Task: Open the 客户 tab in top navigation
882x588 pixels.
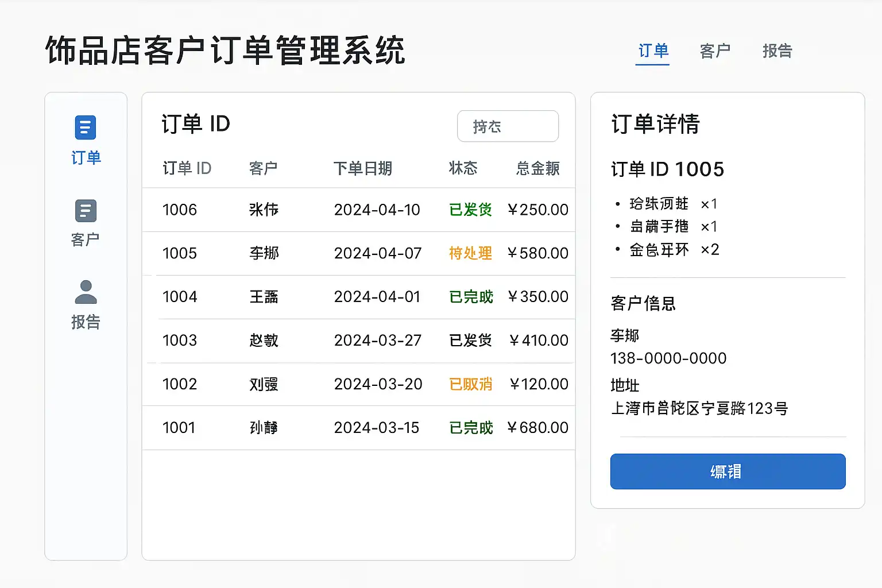Action: click(x=715, y=51)
